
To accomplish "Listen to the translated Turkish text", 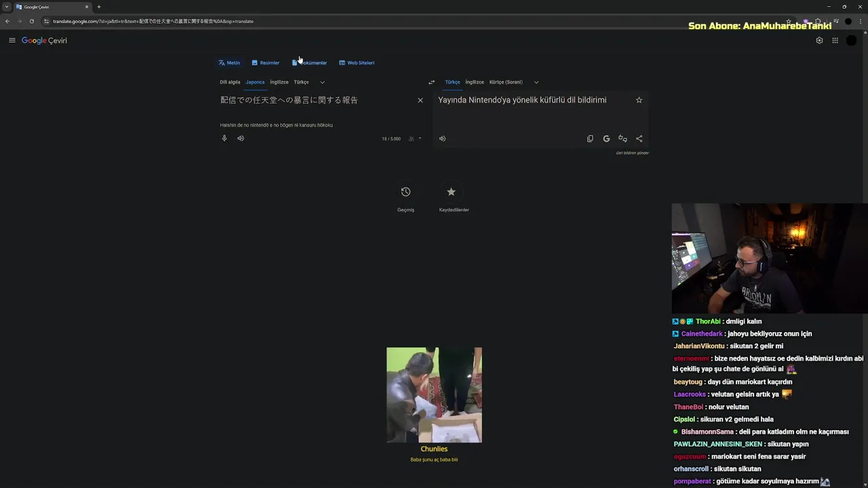I will point(442,138).
